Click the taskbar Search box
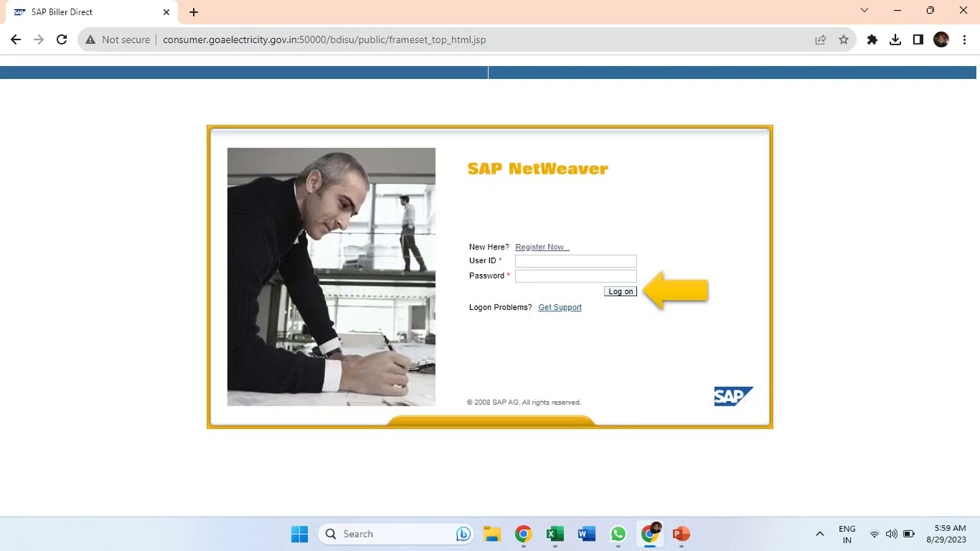Screen dimensions: 980x551 click(x=396, y=534)
